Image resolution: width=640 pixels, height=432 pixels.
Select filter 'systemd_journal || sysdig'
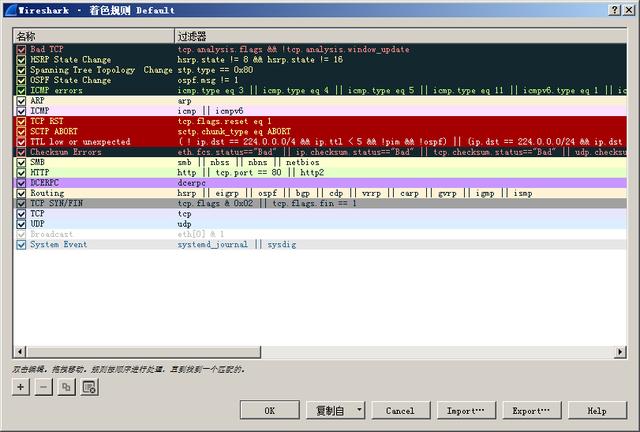[237, 245]
